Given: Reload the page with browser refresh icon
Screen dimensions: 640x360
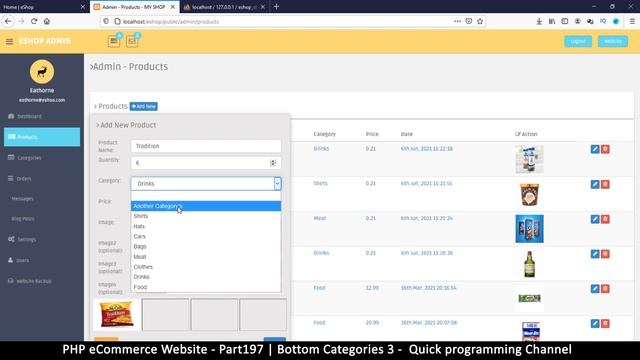Looking at the screenshot, I should [x=34, y=21].
